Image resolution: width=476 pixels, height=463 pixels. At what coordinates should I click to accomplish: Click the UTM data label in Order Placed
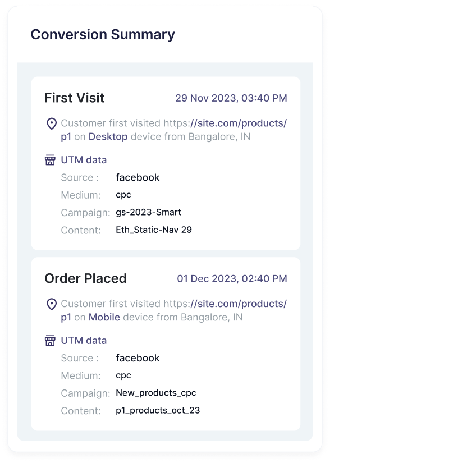(84, 341)
